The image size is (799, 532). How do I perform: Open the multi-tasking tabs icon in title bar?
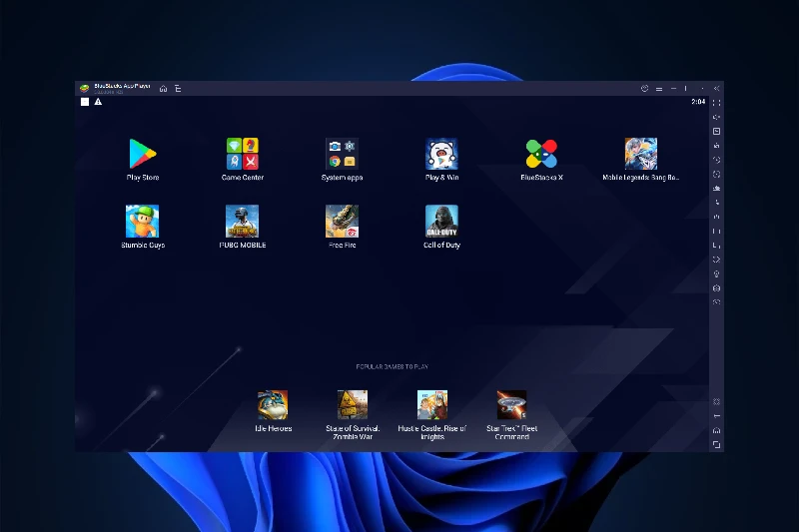click(x=178, y=89)
